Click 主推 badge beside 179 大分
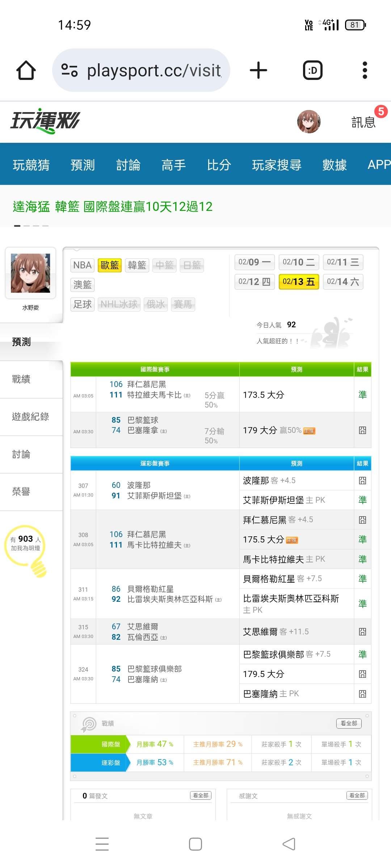 (x=309, y=431)
